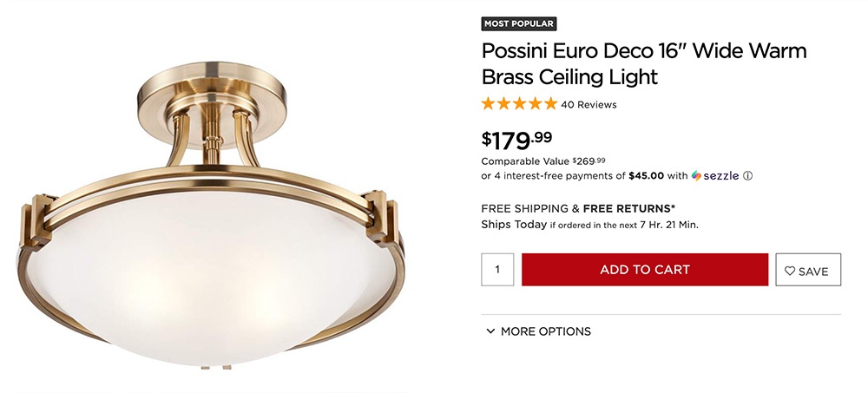Image resolution: width=868 pixels, height=393 pixels.
Task: Click the middle star in the rating
Action: coord(519,103)
